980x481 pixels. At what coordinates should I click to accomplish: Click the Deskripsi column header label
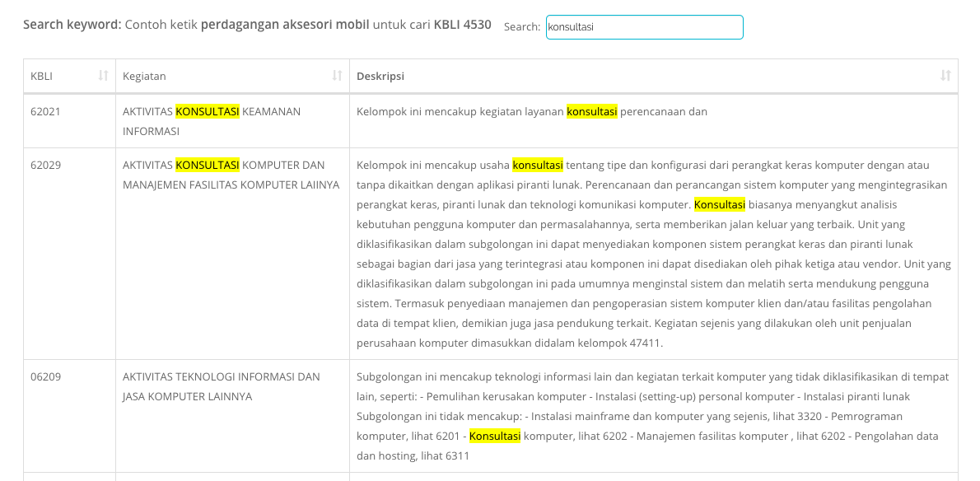(x=380, y=77)
